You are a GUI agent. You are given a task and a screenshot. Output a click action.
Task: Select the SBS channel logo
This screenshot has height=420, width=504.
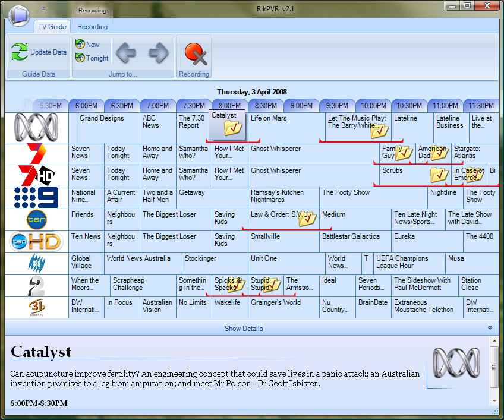click(36, 264)
